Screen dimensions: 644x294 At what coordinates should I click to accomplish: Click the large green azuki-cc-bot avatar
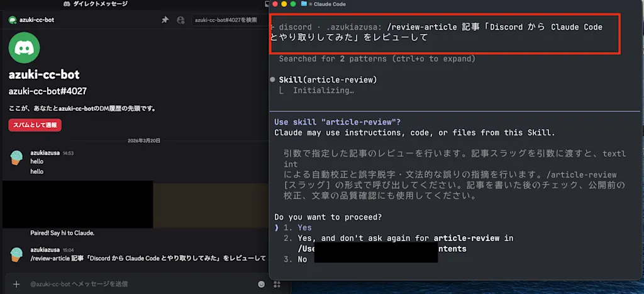pyautogui.click(x=25, y=48)
